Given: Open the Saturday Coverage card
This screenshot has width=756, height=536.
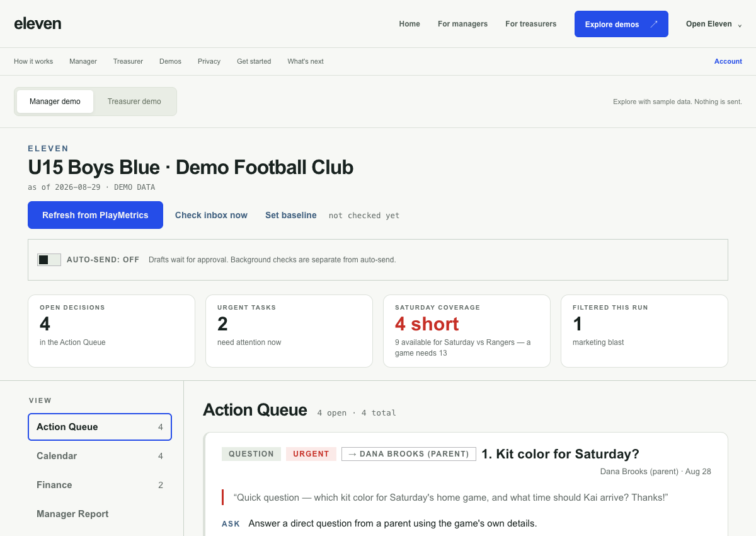Looking at the screenshot, I should 467,331.
